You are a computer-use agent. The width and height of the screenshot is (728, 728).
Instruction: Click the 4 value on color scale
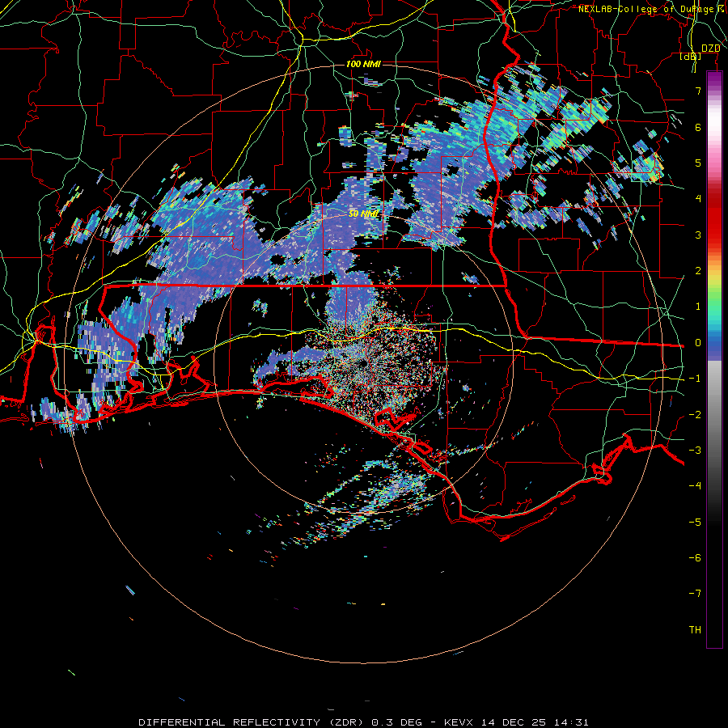(698, 199)
